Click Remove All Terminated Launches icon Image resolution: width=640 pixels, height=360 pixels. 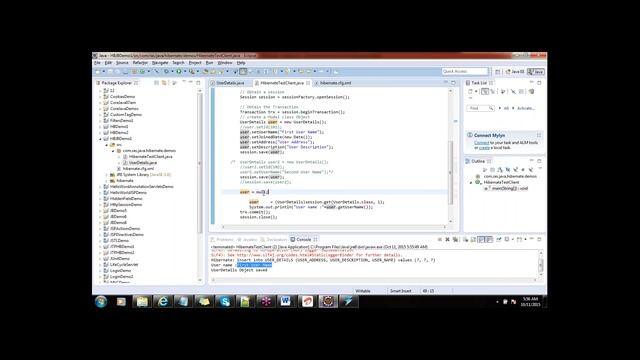(455, 240)
